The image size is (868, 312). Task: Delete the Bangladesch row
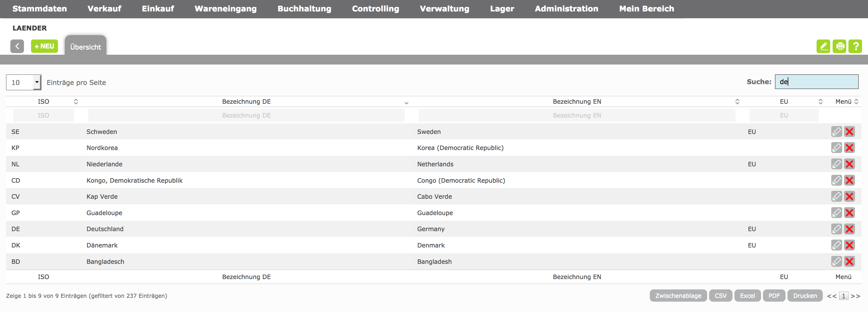pyautogui.click(x=849, y=261)
